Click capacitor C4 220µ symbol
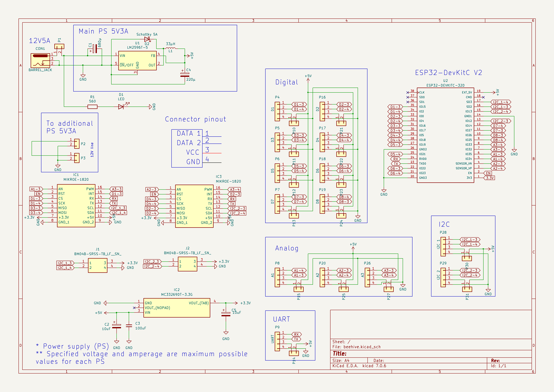Image resolution: width=554 pixels, height=392 pixels. coord(185,75)
